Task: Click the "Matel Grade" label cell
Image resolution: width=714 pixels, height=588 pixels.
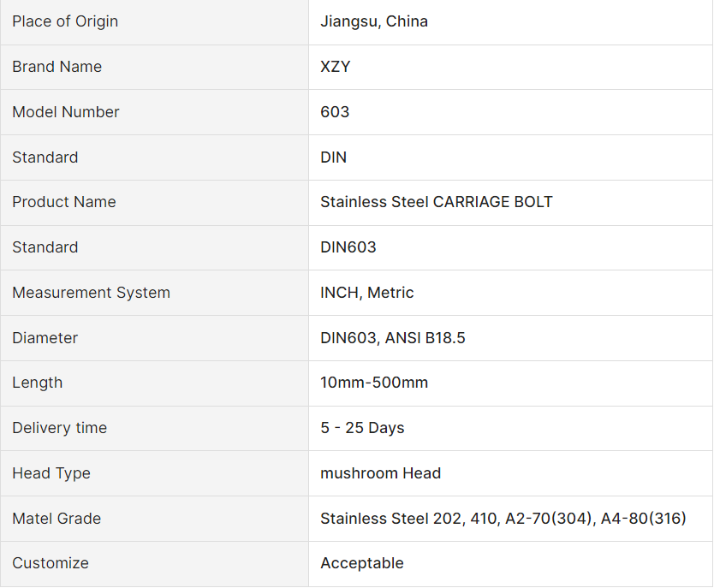Action: (57, 519)
